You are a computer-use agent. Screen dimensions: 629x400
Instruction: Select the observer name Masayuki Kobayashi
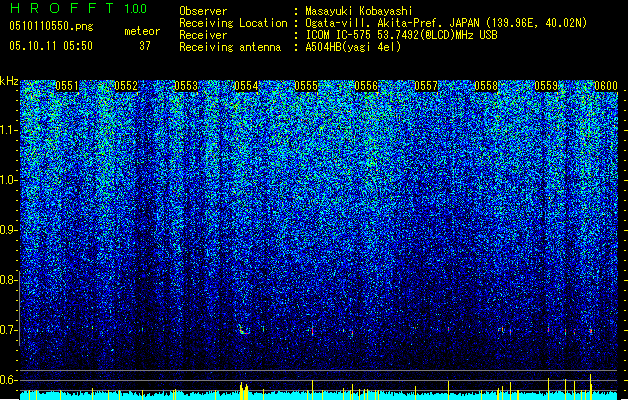pos(359,11)
